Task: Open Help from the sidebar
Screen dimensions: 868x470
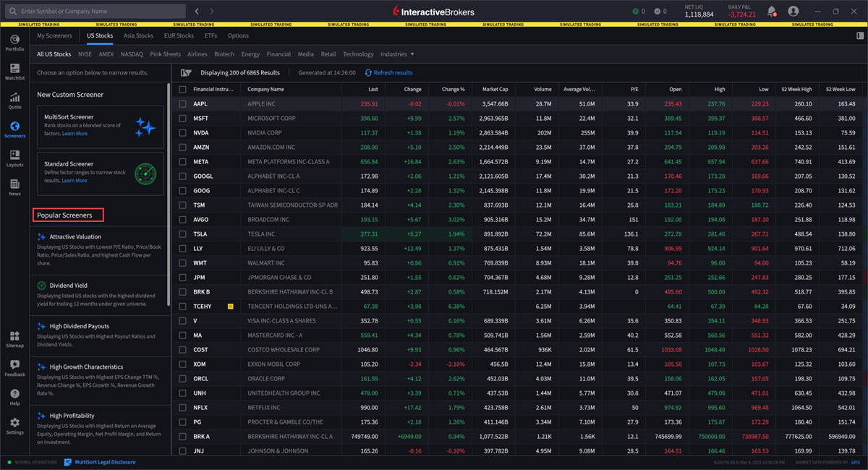Action: [x=14, y=397]
